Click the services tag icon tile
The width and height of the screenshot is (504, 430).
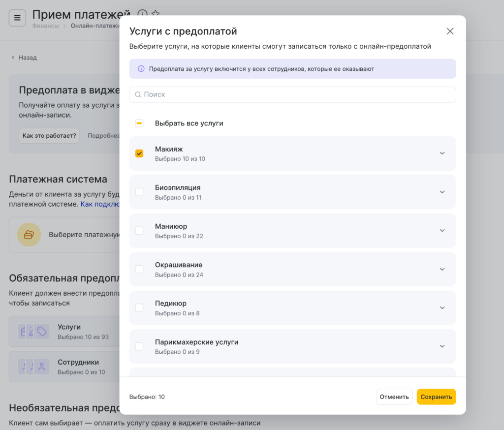click(x=42, y=332)
